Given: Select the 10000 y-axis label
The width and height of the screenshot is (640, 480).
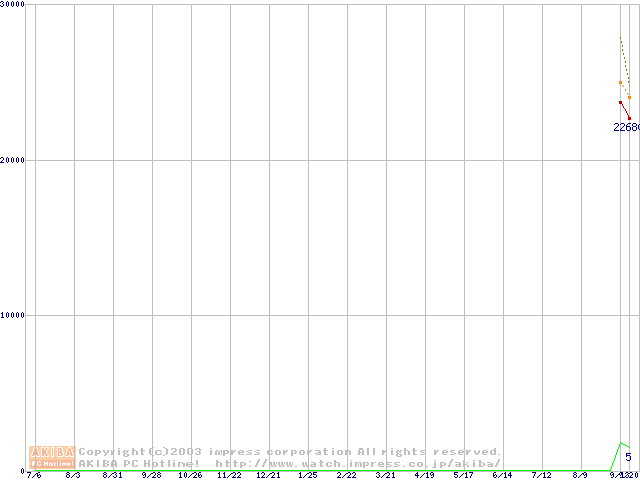Looking at the screenshot, I should point(13,315).
